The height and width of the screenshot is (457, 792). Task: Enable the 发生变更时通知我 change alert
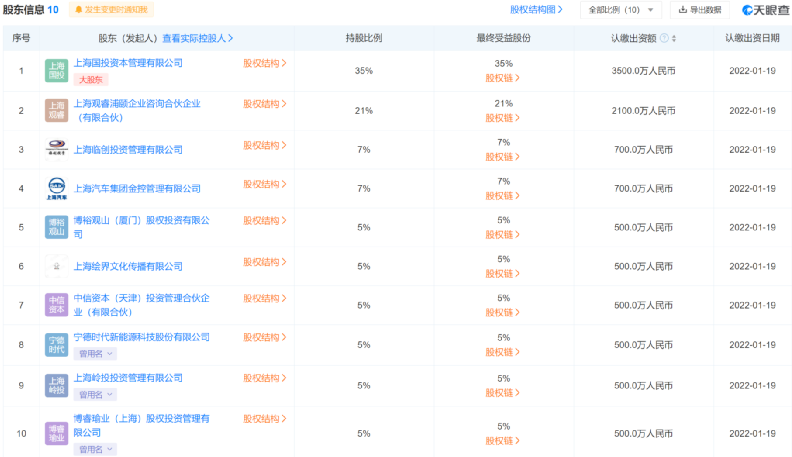point(110,10)
